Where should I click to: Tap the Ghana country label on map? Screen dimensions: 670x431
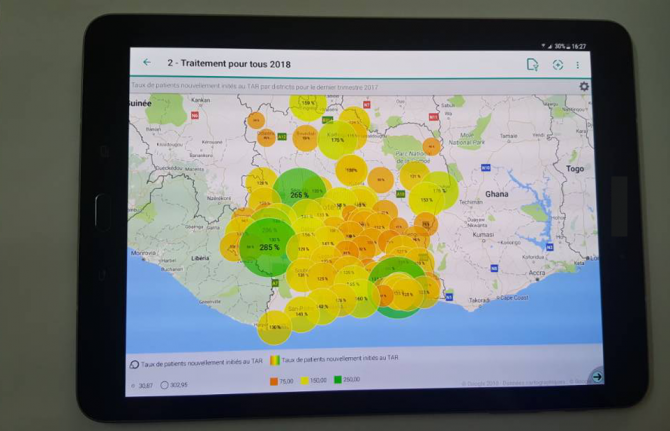(x=496, y=193)
